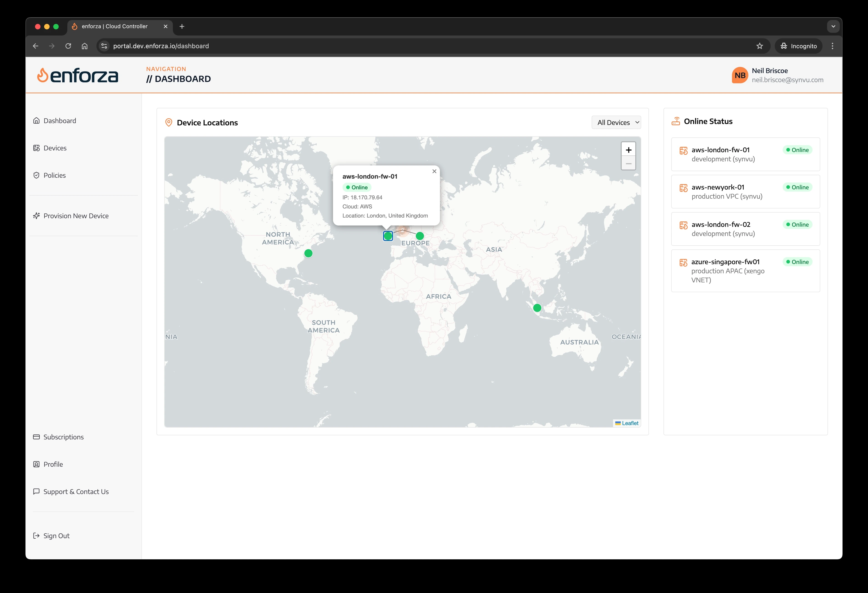Image resolution: width=868 pixels, height=593 pixels.
Task: Expand the browser tab list chevron
Action: point(833,26)
